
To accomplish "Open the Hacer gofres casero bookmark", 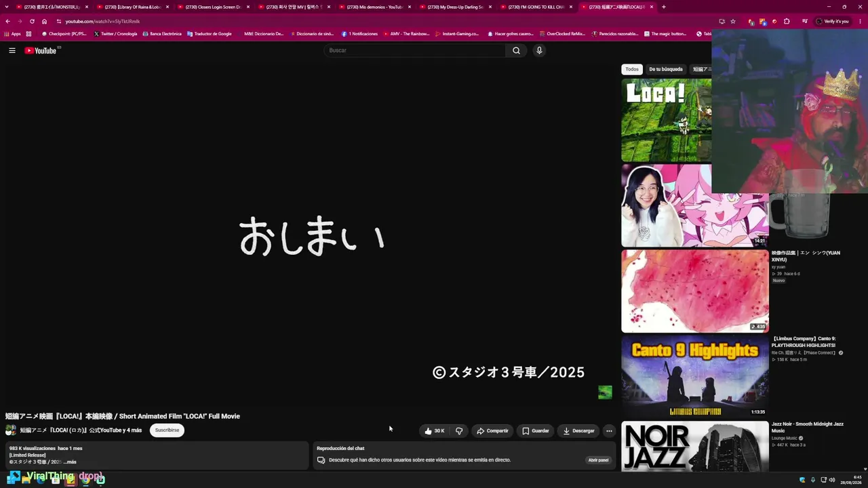I will point(511,34).
